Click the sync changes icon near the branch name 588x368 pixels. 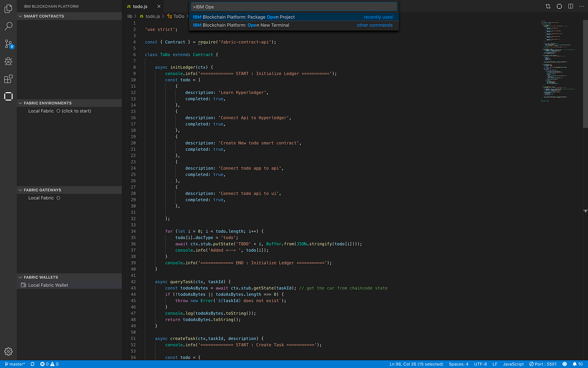click(x=31, y=364)
